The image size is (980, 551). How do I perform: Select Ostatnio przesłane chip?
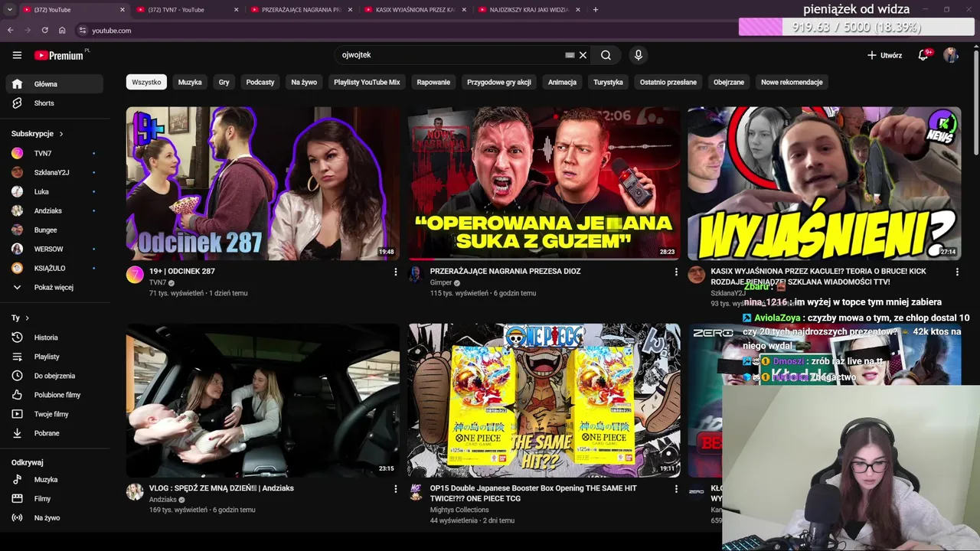point(668,82)
